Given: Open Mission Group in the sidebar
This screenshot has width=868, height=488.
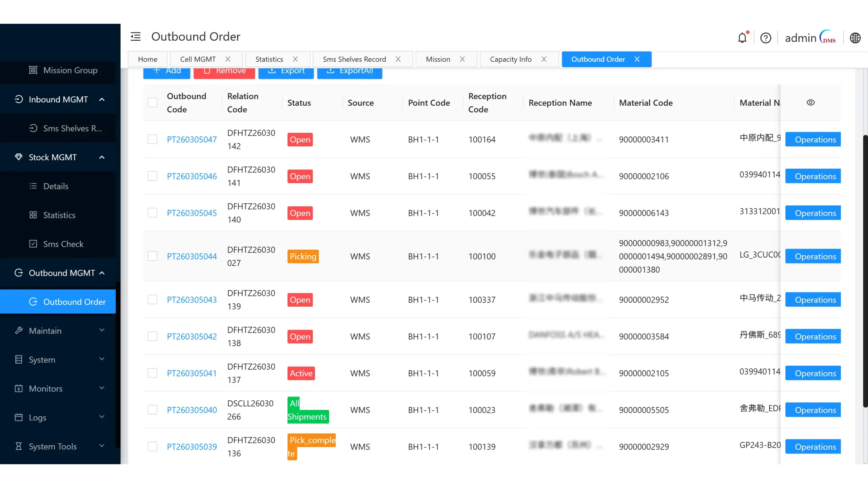Looking at the screenshot, I should tap(70, 70).
